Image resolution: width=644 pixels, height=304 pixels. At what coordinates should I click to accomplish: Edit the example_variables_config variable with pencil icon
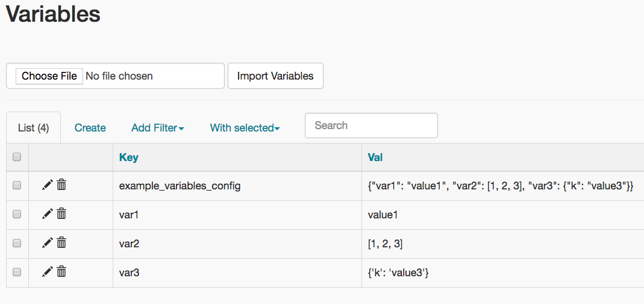pos(48,185)
